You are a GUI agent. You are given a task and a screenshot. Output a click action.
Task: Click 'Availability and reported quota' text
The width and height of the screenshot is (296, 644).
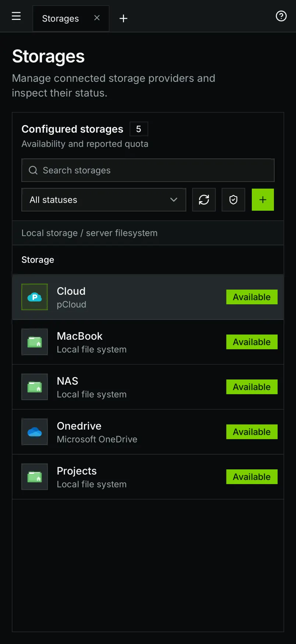pyautogui.click(x=85, y=144)
